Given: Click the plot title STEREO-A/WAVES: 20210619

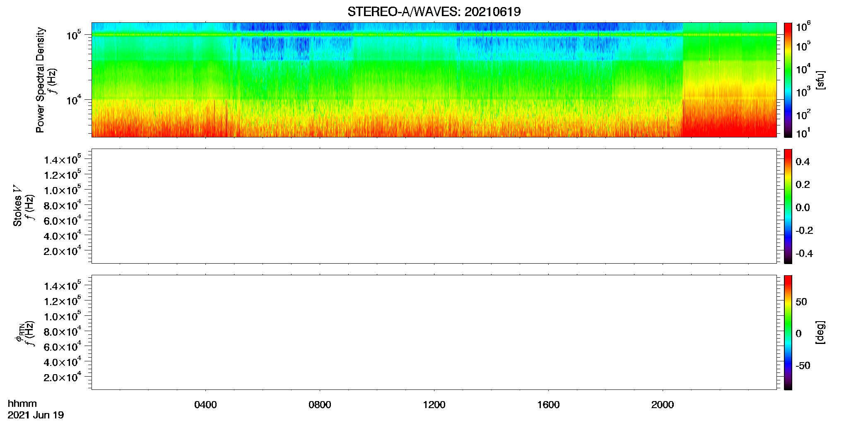Looking at the screenshot, I should click(x=434, y=12).
